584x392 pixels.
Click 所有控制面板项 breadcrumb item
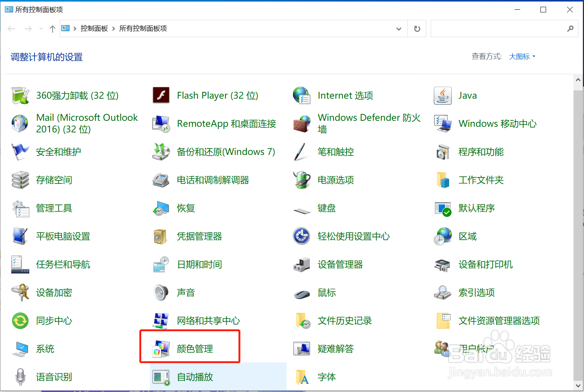[143, 29]
